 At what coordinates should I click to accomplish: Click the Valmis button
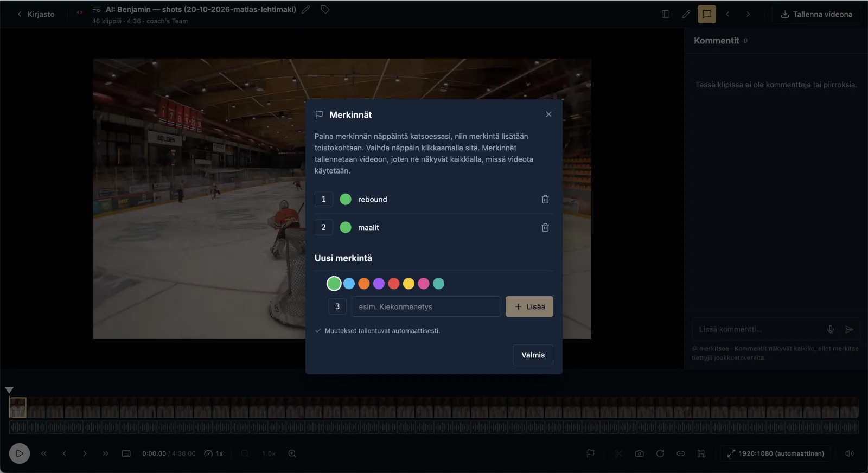coord(533,355)
